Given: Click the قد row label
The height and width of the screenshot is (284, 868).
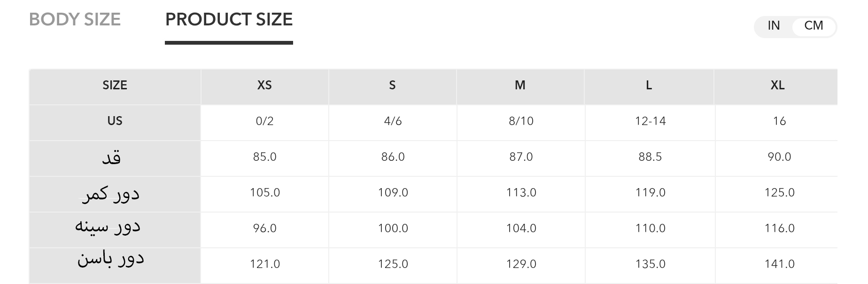Looking at the screenshot, I should point(111,158).
